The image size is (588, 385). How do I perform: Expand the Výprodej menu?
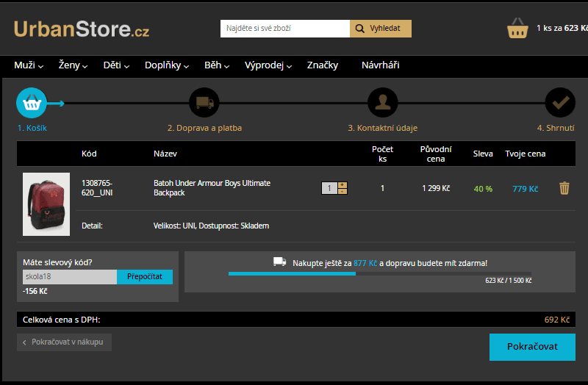(268, 65)
